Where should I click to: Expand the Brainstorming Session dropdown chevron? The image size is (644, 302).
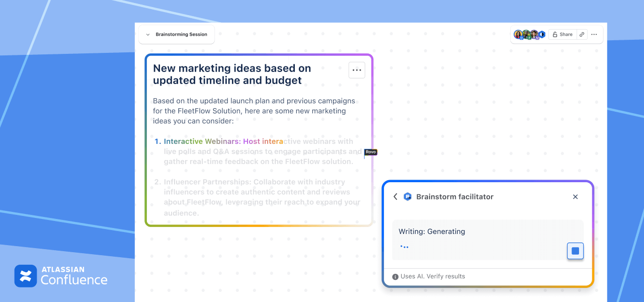tap(147, 35)
